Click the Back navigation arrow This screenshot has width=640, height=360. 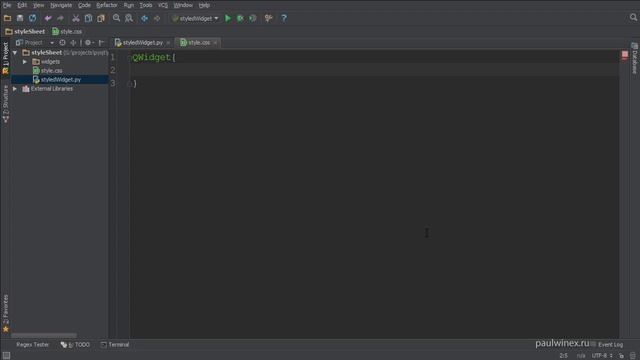tap(144, 18)
